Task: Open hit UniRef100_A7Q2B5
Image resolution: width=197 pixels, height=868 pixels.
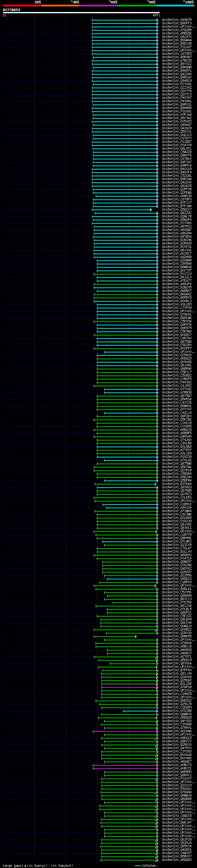Action: click(x=177, y=30)
